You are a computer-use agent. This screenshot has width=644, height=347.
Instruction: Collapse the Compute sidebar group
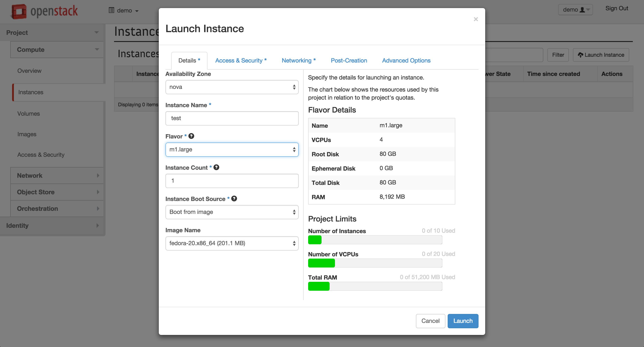tap(57, 49)
